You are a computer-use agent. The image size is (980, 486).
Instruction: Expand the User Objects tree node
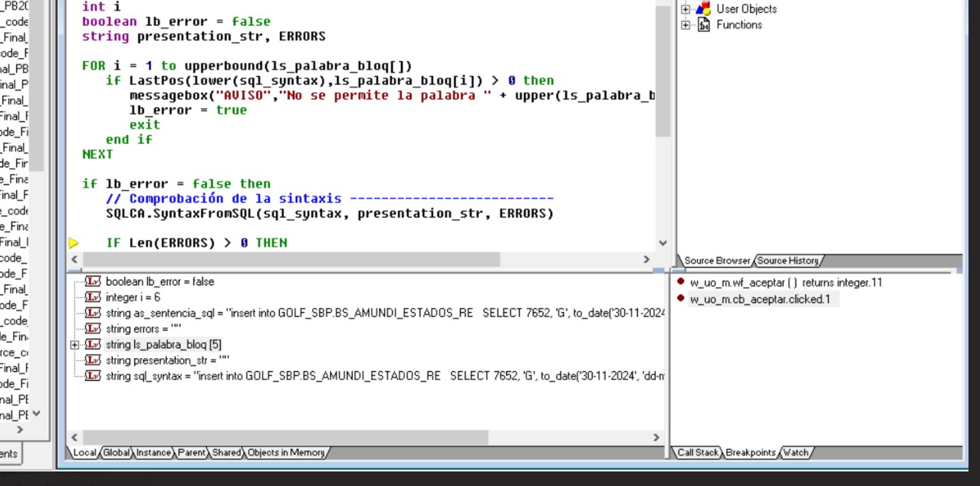[x=686, y=9]
